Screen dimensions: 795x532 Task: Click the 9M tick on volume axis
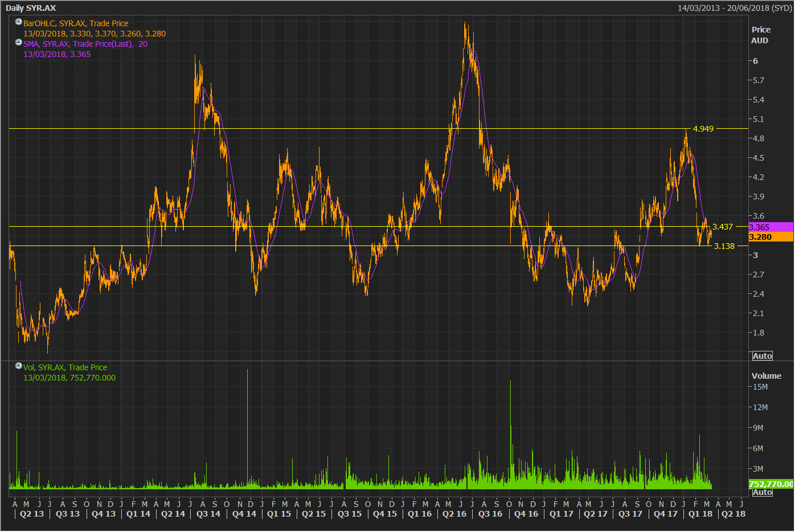click(758, 428)
